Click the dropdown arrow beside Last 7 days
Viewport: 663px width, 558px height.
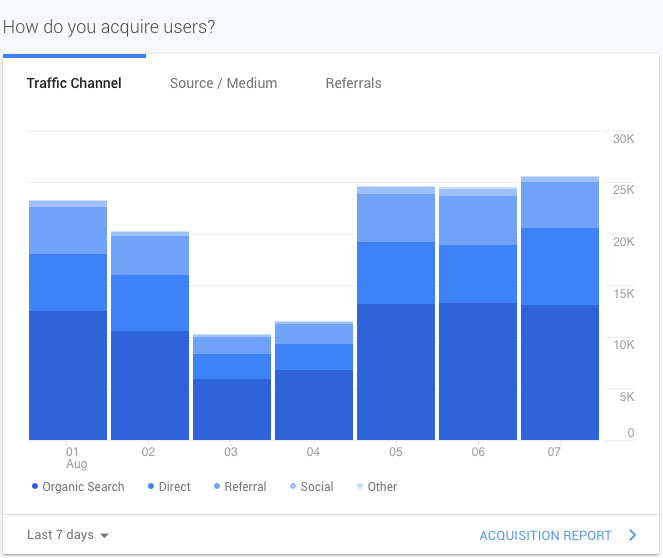[105, 536]
